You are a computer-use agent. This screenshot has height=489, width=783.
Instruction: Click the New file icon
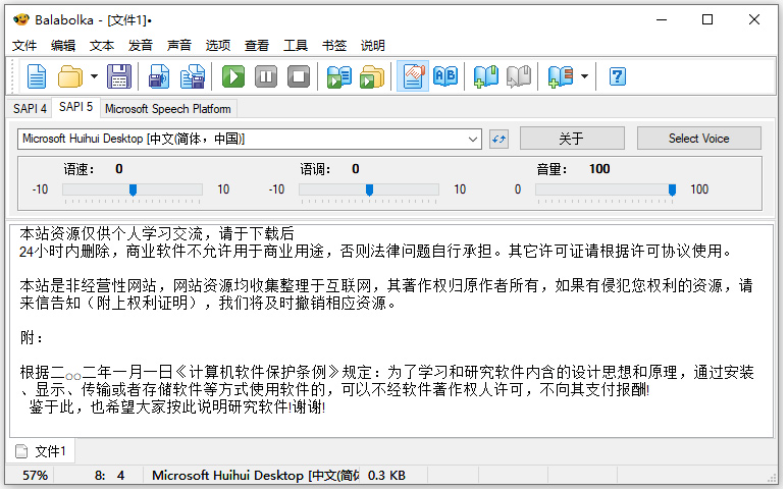(x=37, y=76)
